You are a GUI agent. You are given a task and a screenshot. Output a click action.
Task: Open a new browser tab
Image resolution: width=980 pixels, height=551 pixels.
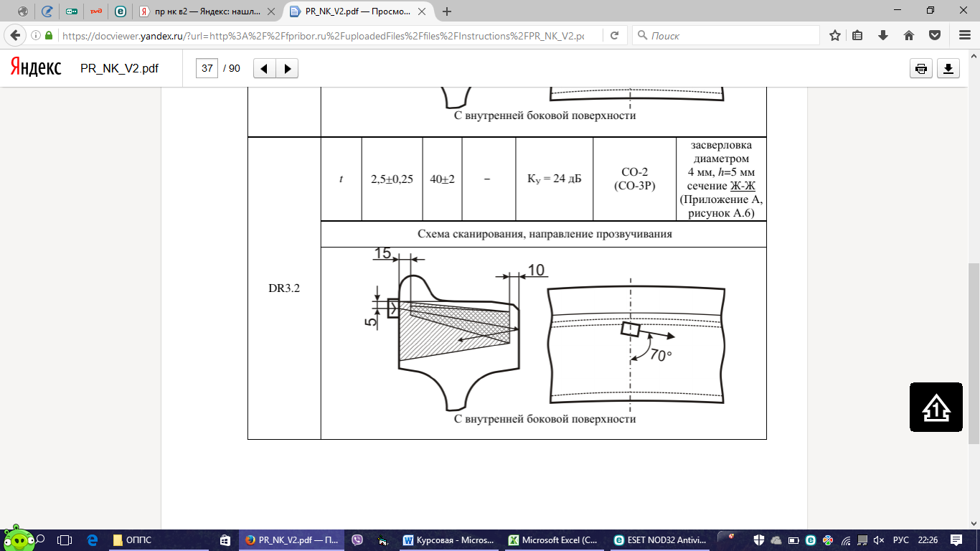pos(448,11)
